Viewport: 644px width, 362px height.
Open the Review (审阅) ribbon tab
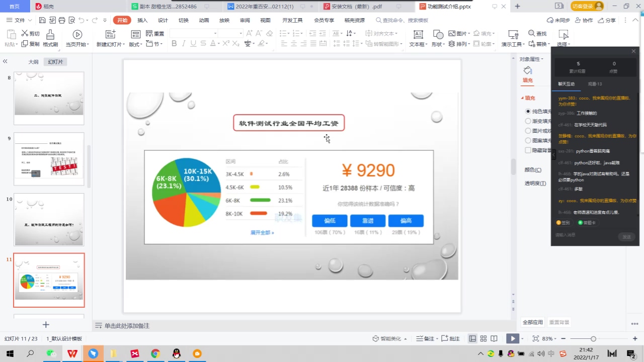(x=245, y=20)
